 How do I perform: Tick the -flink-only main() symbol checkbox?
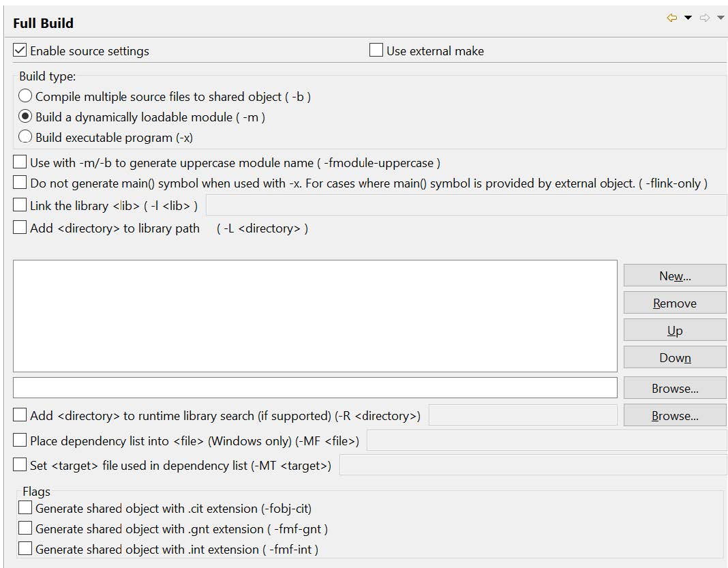click(x=20, y=183)
